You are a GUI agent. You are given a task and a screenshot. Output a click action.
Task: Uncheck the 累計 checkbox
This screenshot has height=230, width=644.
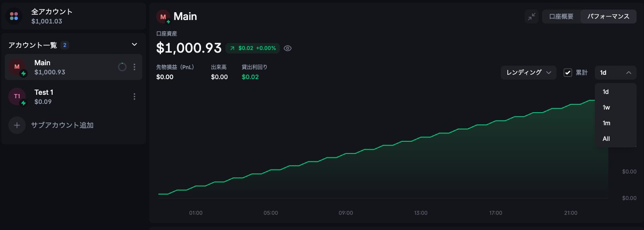568,73
